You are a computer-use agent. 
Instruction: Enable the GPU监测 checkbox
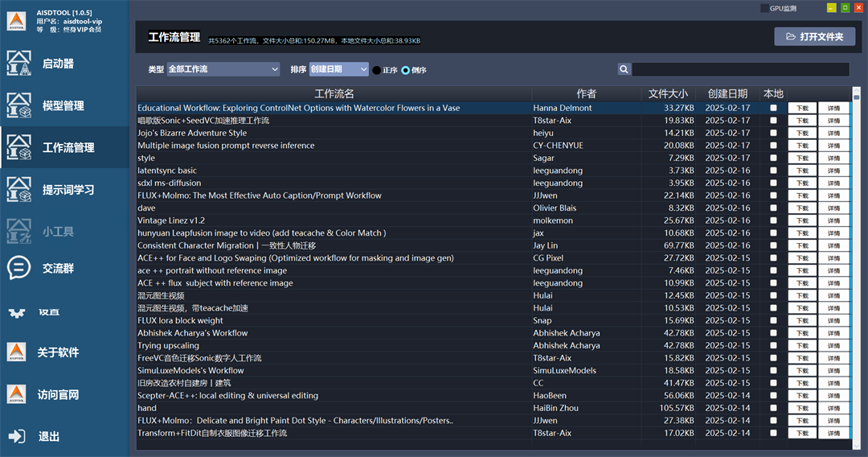[x=765, y=9]
